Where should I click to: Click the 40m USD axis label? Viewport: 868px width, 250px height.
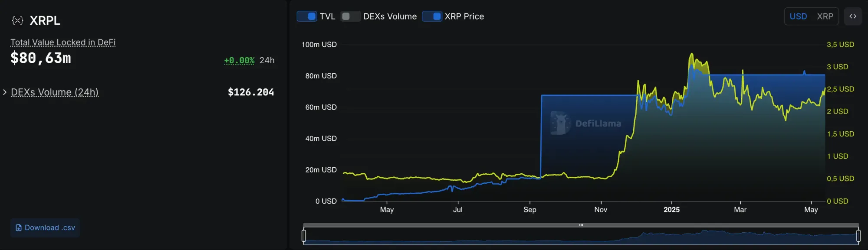321,139
